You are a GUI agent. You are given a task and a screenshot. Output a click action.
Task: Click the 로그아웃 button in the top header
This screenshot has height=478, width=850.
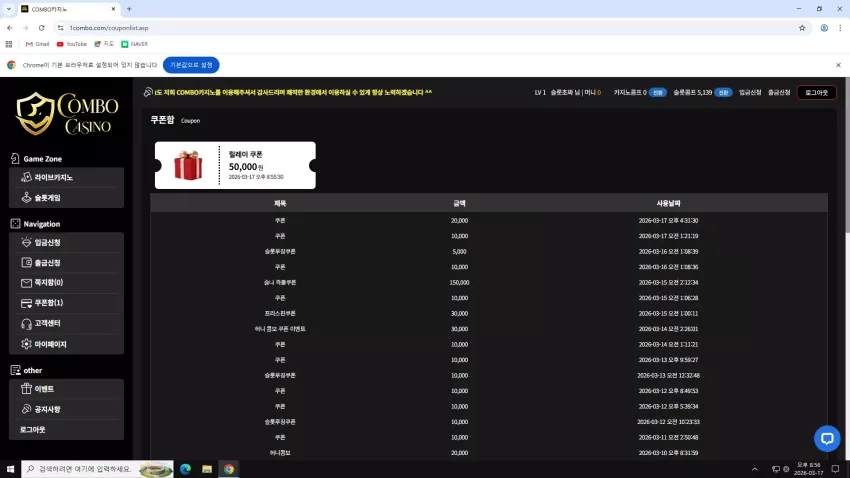click(x=816, y=93)
